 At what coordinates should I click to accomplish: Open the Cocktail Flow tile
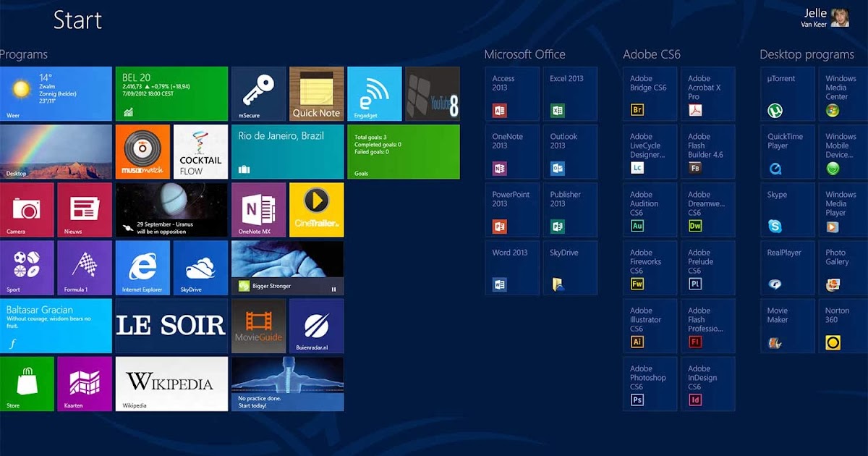pos(200,152)
